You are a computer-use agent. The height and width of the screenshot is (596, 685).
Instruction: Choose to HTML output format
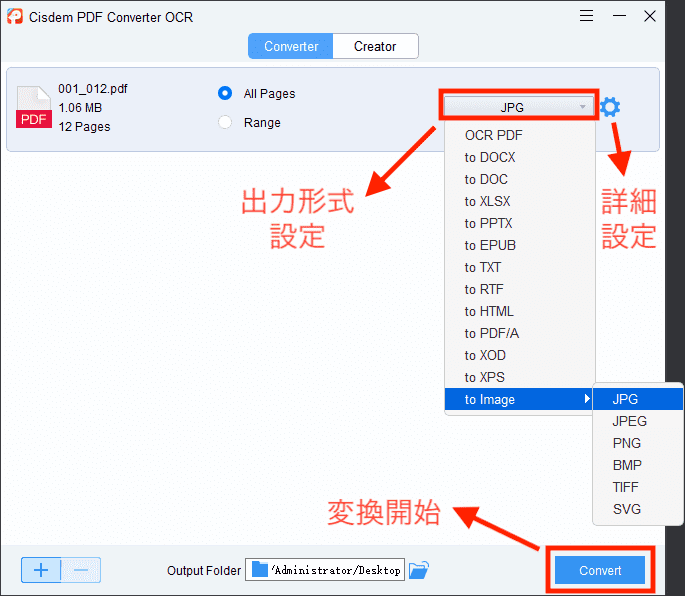pos(520,311)
